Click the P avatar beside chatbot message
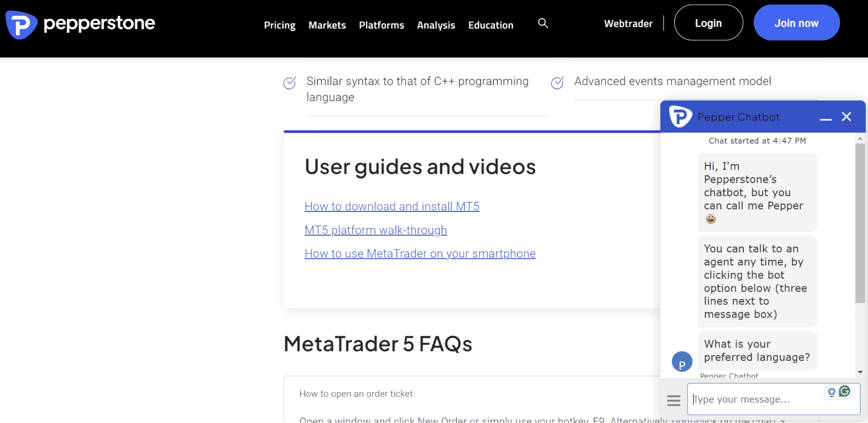 tap(682, 362)
